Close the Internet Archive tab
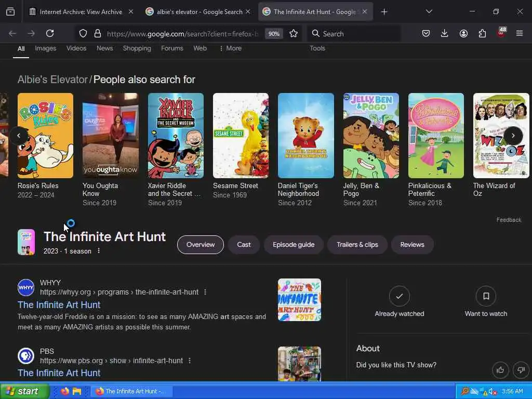This screenshot has height=399, width=532. click(x=131, y=11)
